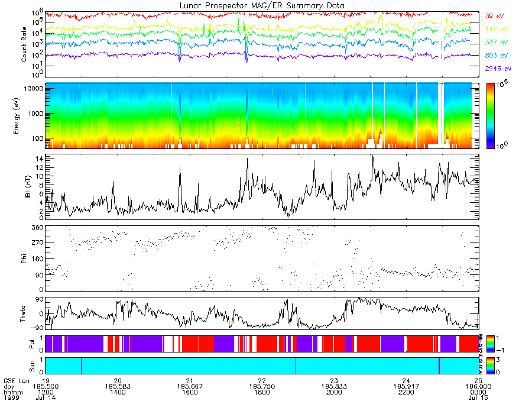This screenshot has height=414, width=532.
Task: Click the 2000 time tick label
Action: (334, 392)
